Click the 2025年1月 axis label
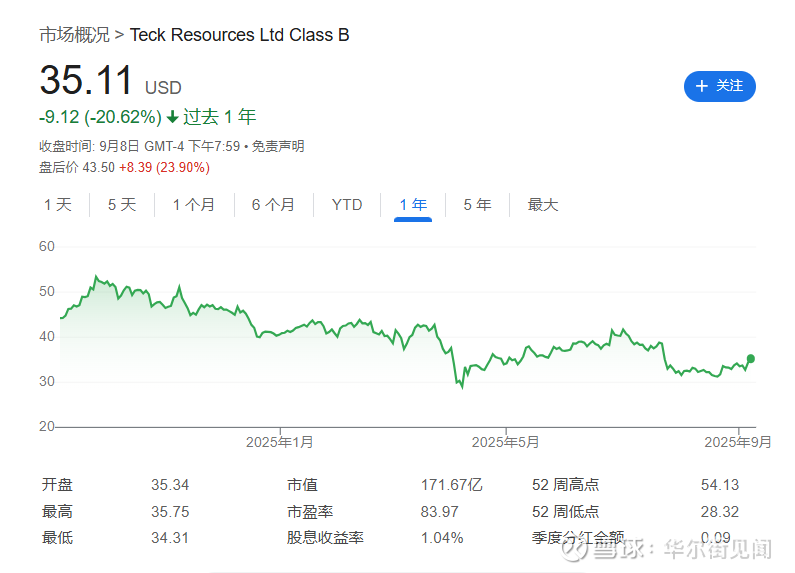This screenshot has height=573, width=795. pos(279,442)
